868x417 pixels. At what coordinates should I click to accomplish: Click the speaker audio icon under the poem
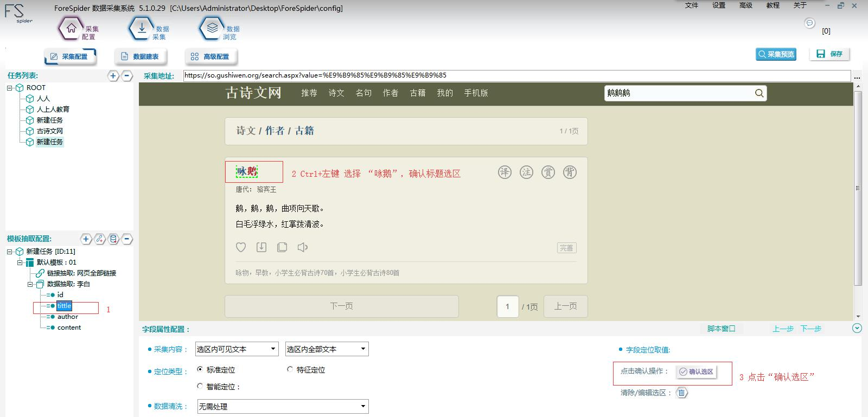click(303, 247)
